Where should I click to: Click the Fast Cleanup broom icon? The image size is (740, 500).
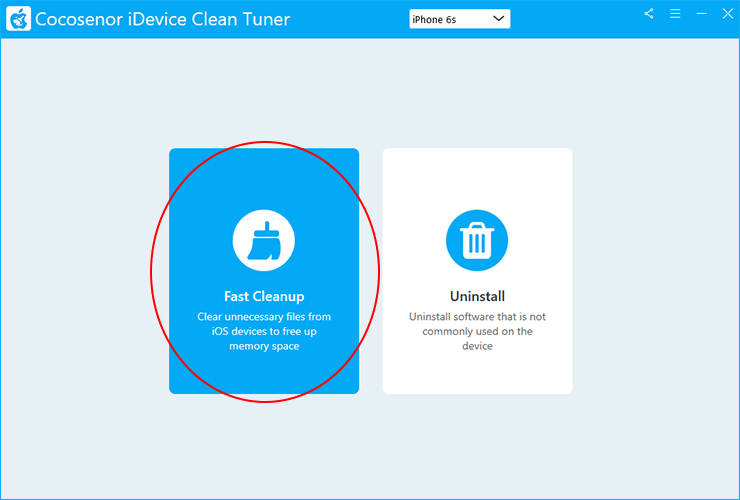tap(264, 240)
